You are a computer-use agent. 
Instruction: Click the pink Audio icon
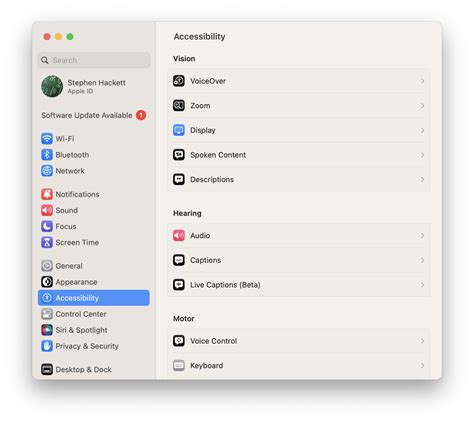coord(179,236)
